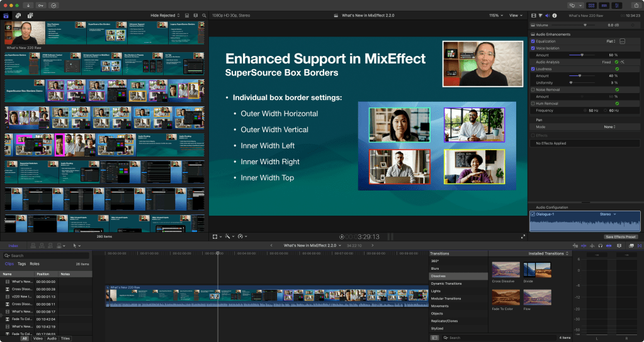Disable the Voice Isolation checkbox
The image size is (644, 342).
(x=533, y=48)
